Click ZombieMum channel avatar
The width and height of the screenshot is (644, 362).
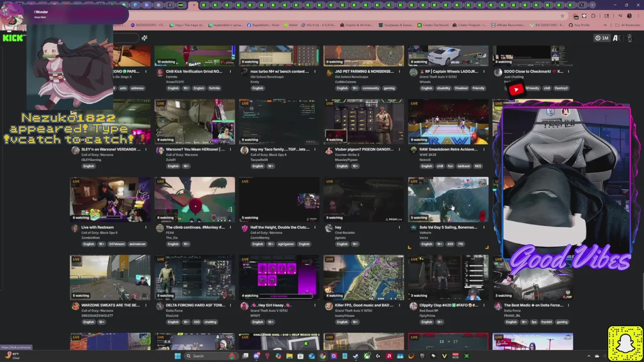75,228
